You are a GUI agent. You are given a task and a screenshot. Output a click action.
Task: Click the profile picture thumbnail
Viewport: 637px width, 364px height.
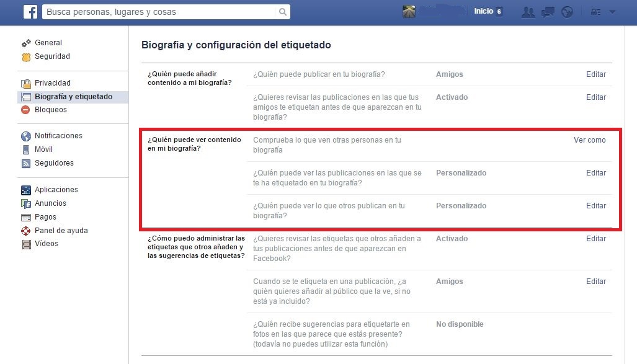click(409, 11)
